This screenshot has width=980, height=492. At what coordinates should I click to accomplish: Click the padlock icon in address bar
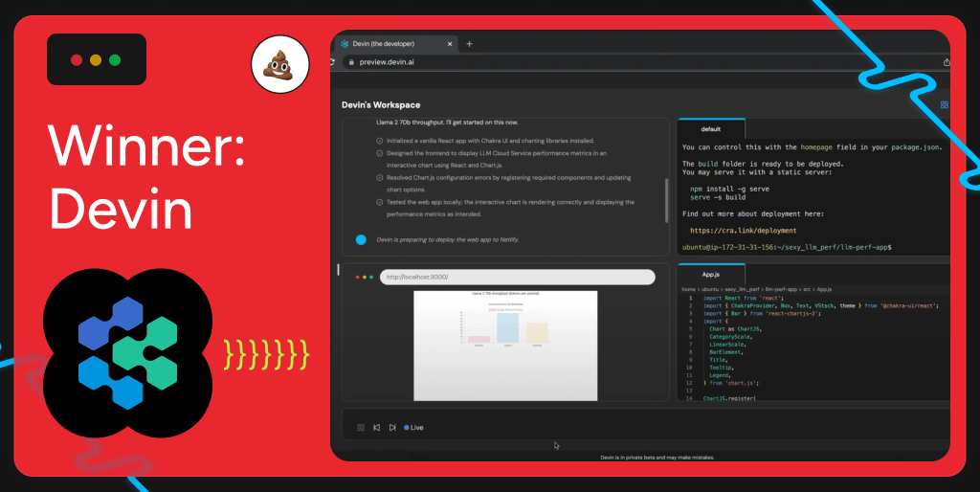point(351,62)
